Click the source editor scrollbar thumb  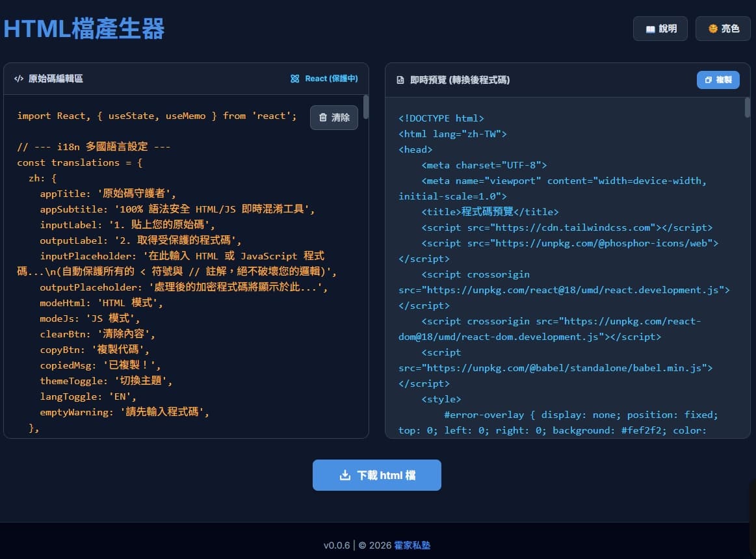coord(366,107)
